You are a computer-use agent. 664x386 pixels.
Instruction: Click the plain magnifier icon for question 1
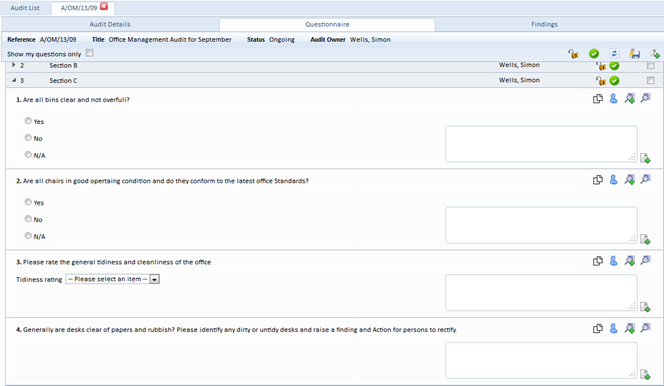[x=645, y=98]
